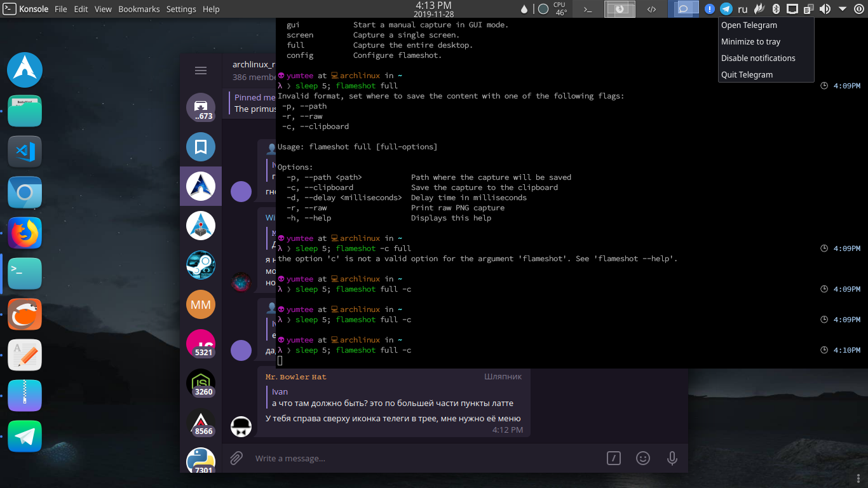Open archived chats folder with 673 badge
This screenshot has height=488, width=868.
[x=201, y=107]
